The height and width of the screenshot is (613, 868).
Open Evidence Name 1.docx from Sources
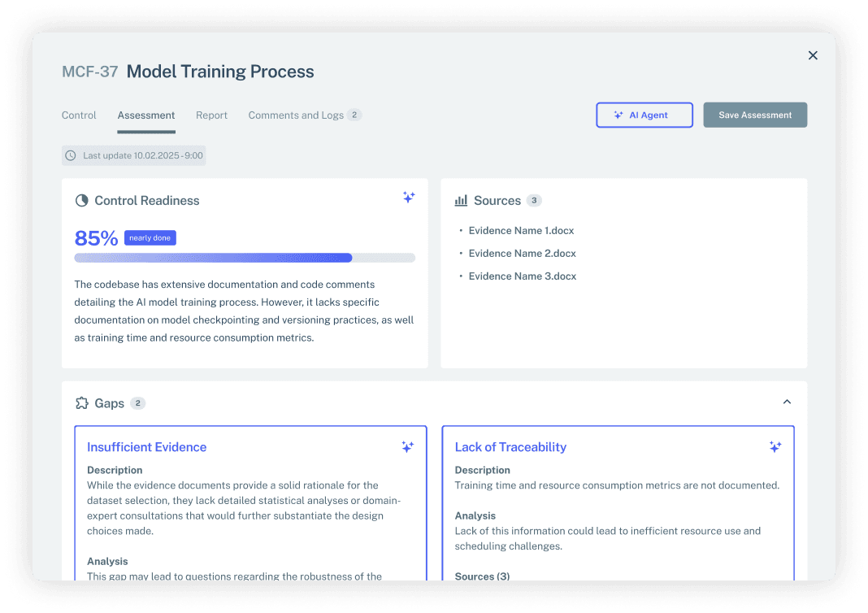[521, 230]
